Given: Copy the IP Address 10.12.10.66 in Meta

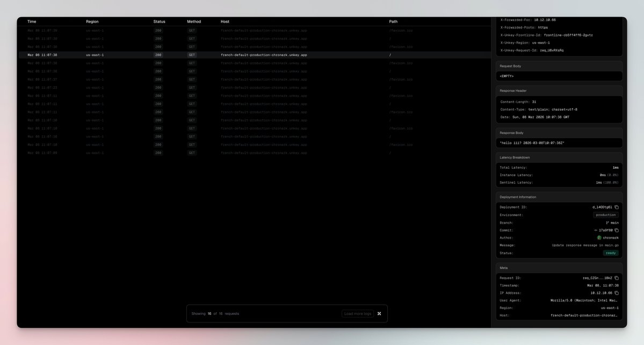Looking at the screenshot, I should (x=617, y=293).
